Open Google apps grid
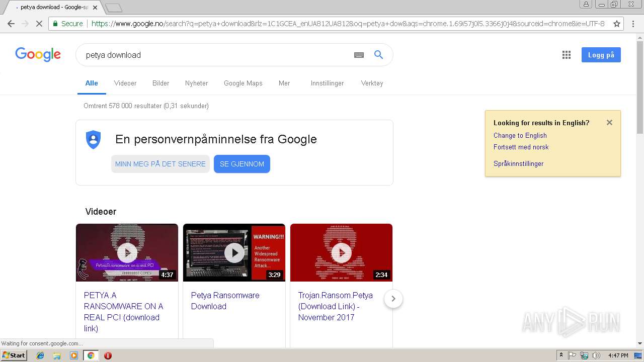This screenshot has height=362, width=644. 567,55
